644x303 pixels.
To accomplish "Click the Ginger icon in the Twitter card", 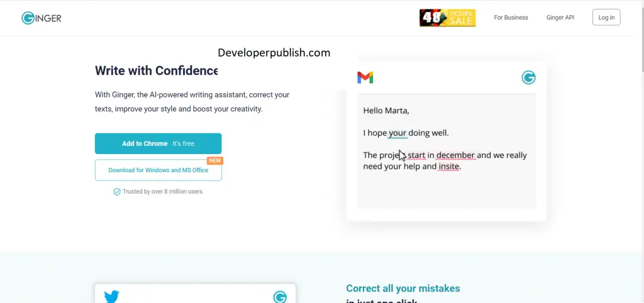I will point(280,297).
